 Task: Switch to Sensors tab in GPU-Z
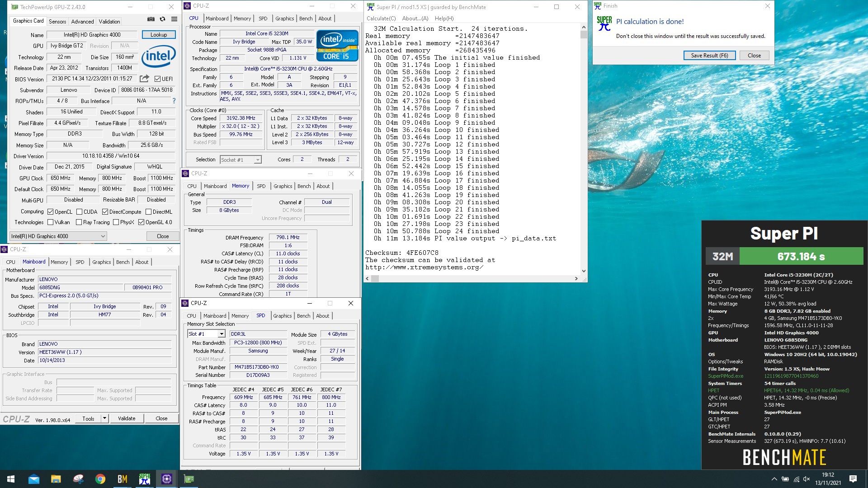tap(57, 21)
